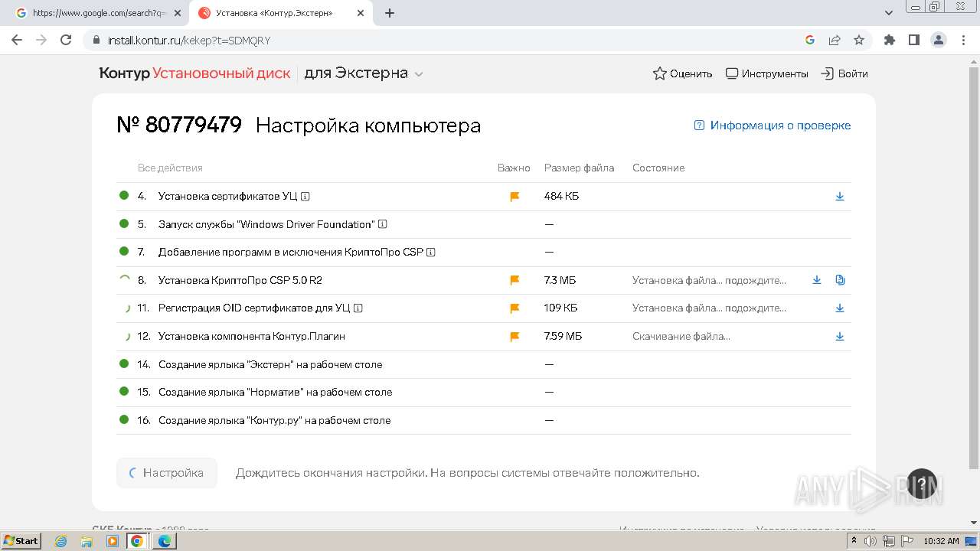Click the status text 'Скачивание файла...'
This screenshot has height=551, width=980.
[681, 336]
